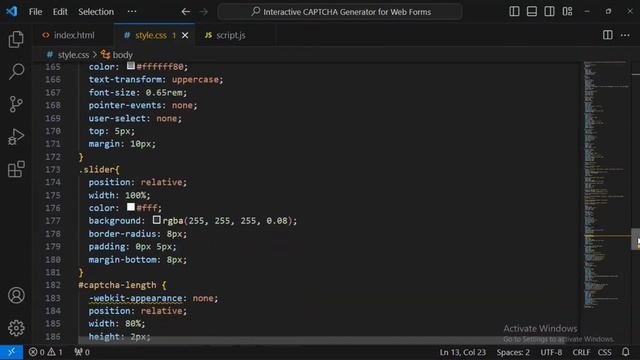Image resolution: width=640 pixels, height=360 pixels.
Task: Click the pointer-events: none line
Action: [x=143, y=105]
